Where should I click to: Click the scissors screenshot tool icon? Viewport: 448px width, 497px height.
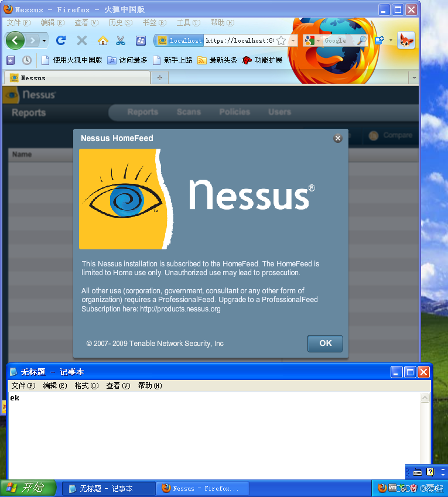click(x=121, y=40)
